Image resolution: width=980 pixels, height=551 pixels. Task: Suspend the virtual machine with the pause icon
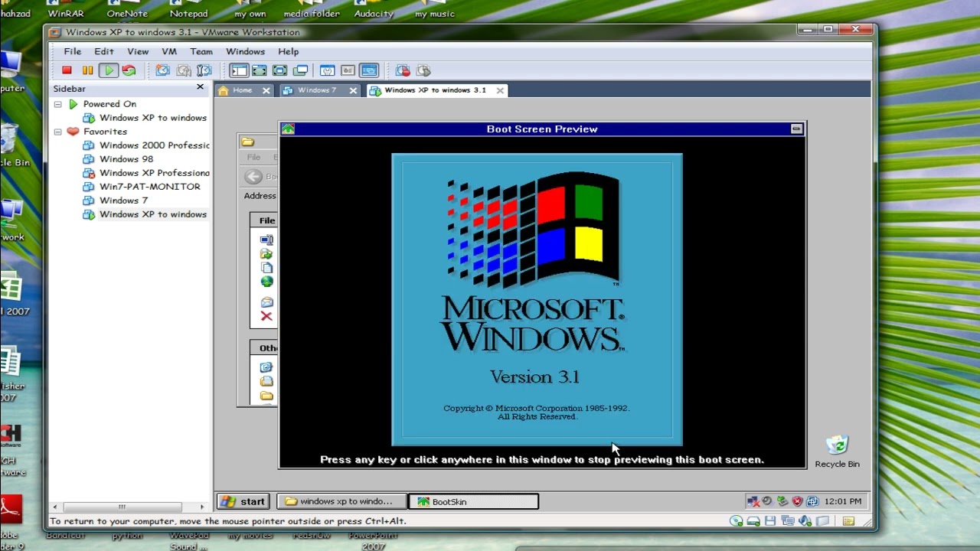87,70
